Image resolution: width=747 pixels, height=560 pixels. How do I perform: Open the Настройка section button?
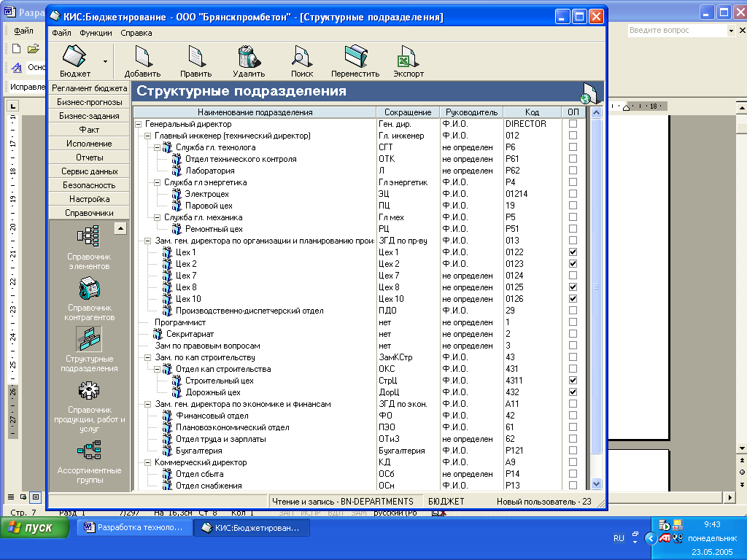coord(89,199)
